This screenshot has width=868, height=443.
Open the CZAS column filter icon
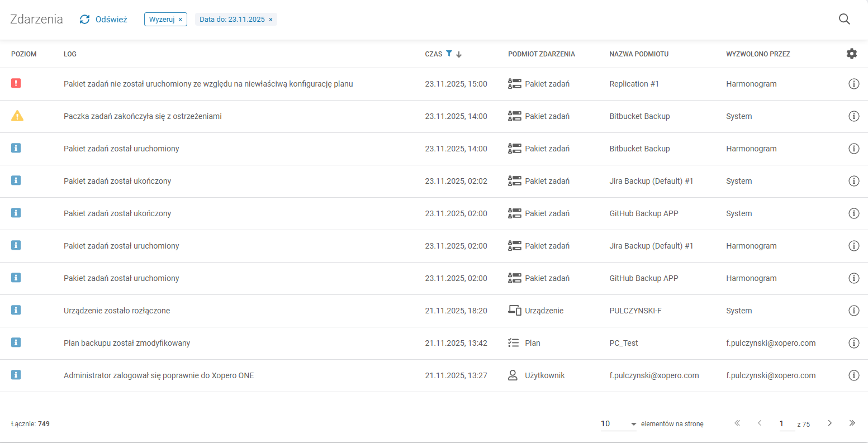(449, 54)
